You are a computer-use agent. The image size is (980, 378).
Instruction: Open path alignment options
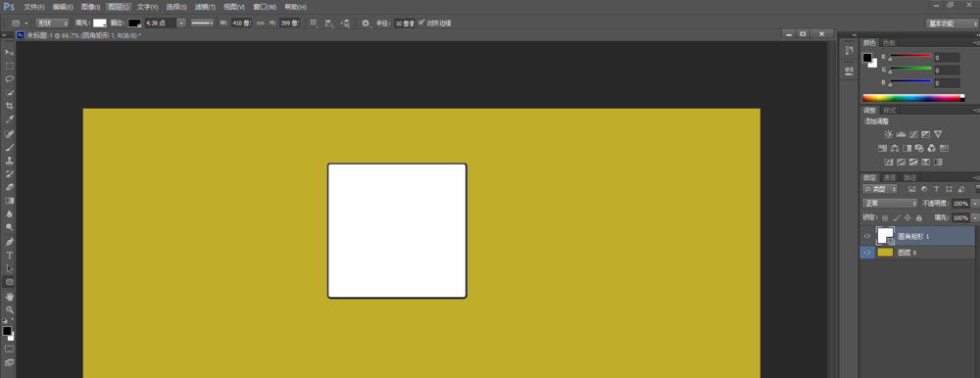(329, 24)
